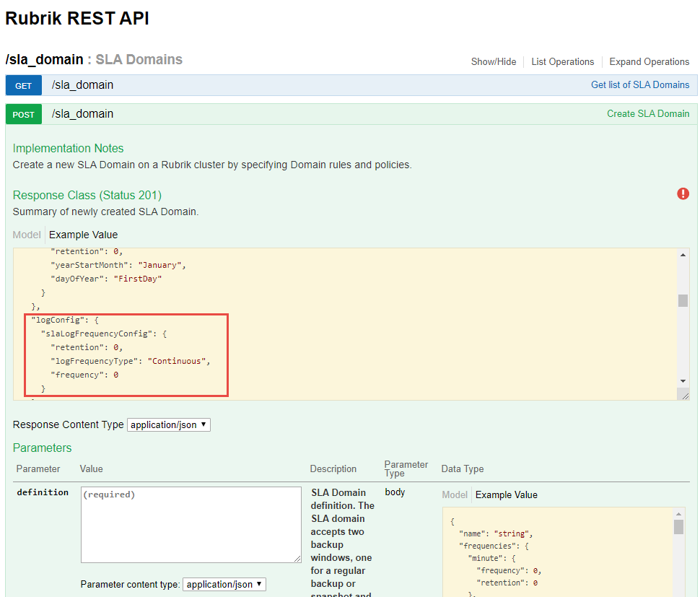The height and width of the screenshot is (597, 700).
Task: Click the red validation error icon
Action: coord(683,193)
